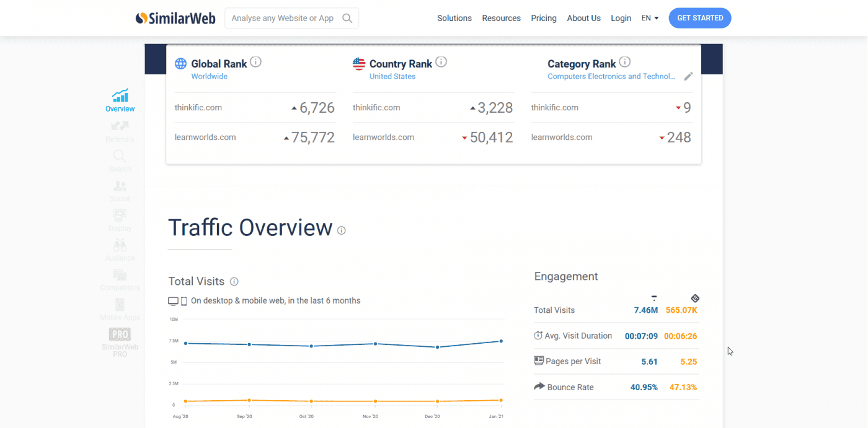Open the Solutions menu

(454, 18)
